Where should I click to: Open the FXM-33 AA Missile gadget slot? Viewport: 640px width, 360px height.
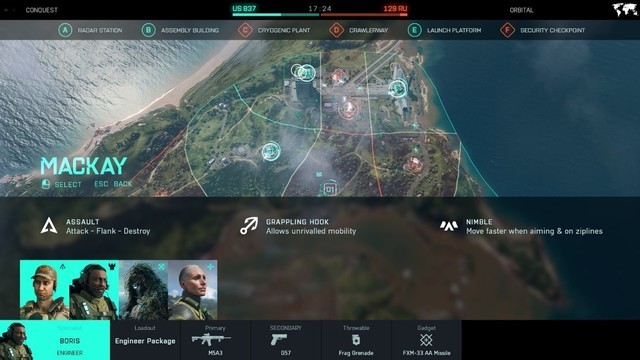pos(427,340)
